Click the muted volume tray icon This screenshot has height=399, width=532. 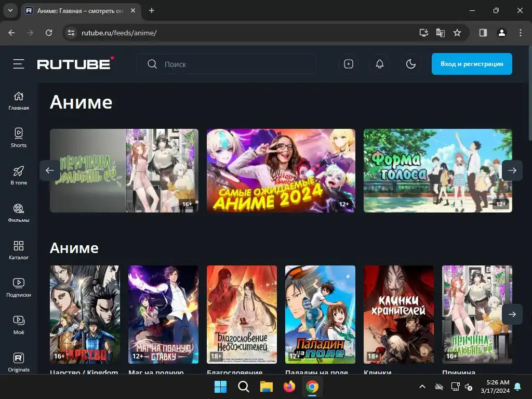click(469, 387)
